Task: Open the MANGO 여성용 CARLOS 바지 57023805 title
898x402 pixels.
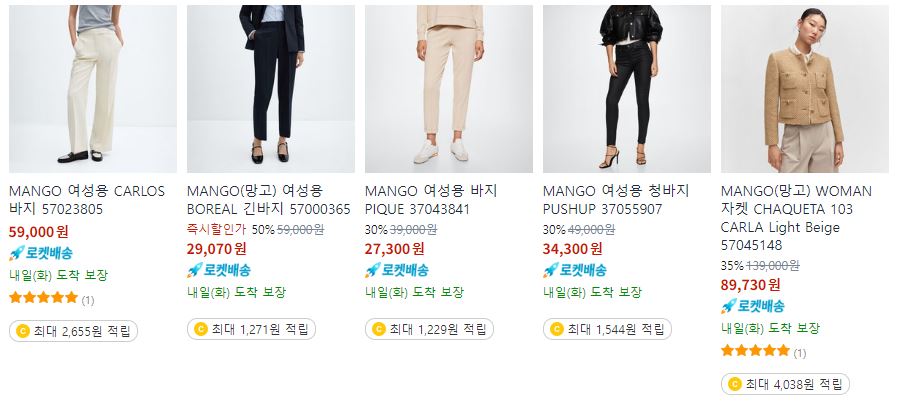Action: pyautogui.click(x=87, y=200)
